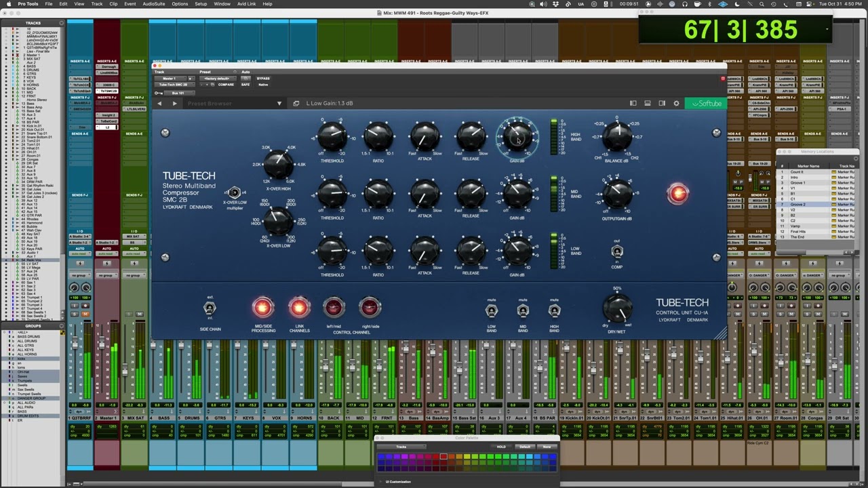The width and height of the screenshot is (868, 488).
Task: Open the File menu
Action: pos(49,3)
